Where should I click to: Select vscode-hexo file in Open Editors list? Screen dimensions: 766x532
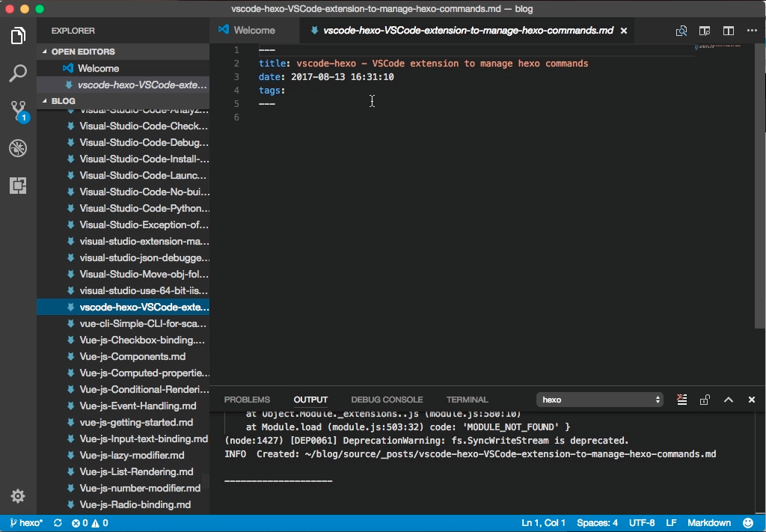(x=123, y=85)
